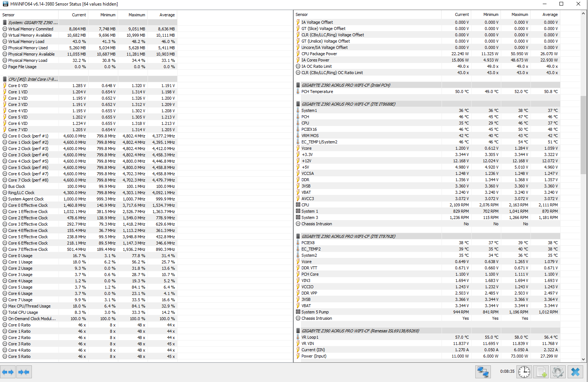The image size is (588, 382).
Task: Click the shrink layout arrows button
Action: pos(24,372)
